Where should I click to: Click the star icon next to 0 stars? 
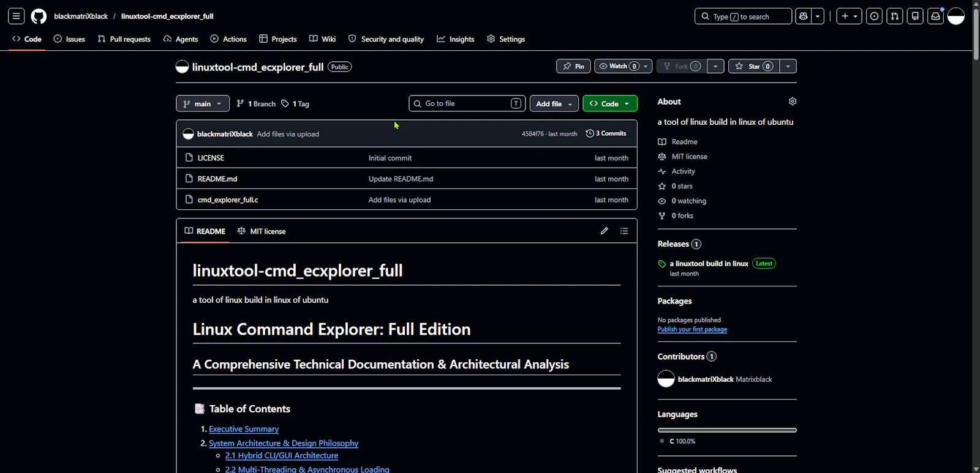pos(662,186)
